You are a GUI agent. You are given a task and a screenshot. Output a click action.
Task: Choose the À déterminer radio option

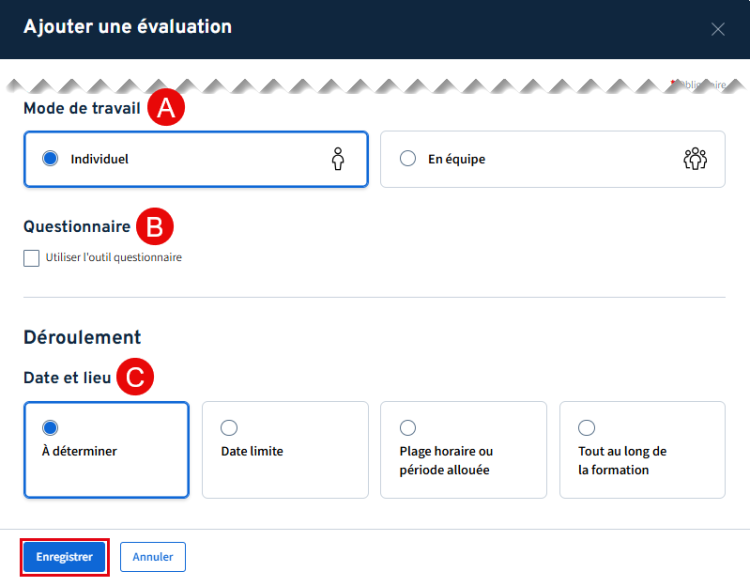[x=50, y=428]
